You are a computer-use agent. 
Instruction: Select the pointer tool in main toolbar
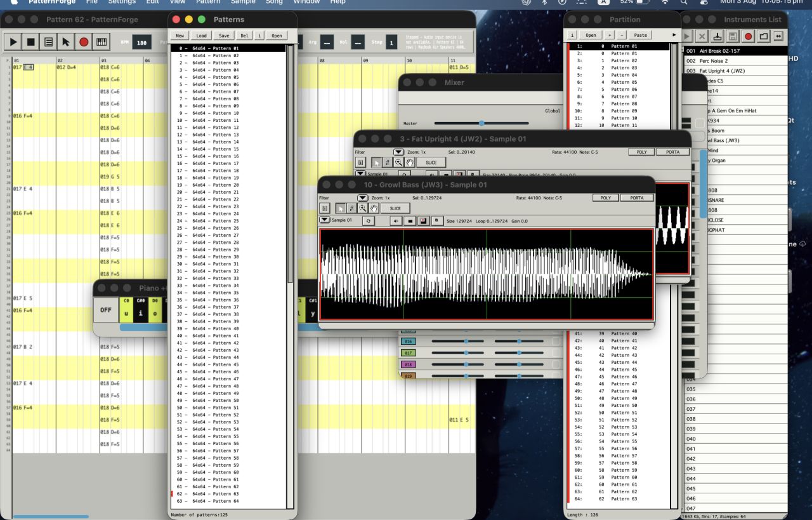[x=66, y=42]
